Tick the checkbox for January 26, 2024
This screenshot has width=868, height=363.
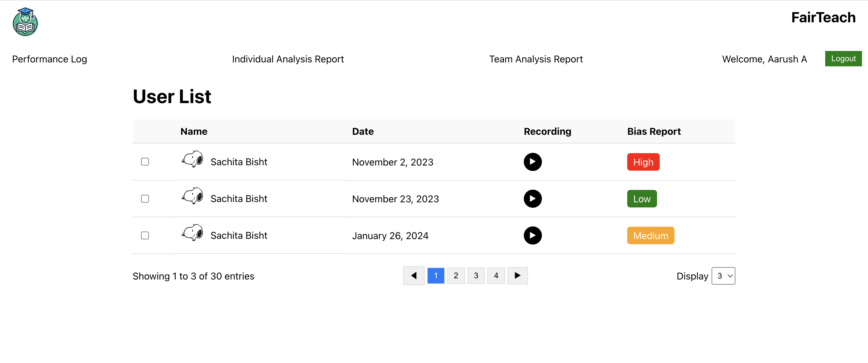[145, 235]
